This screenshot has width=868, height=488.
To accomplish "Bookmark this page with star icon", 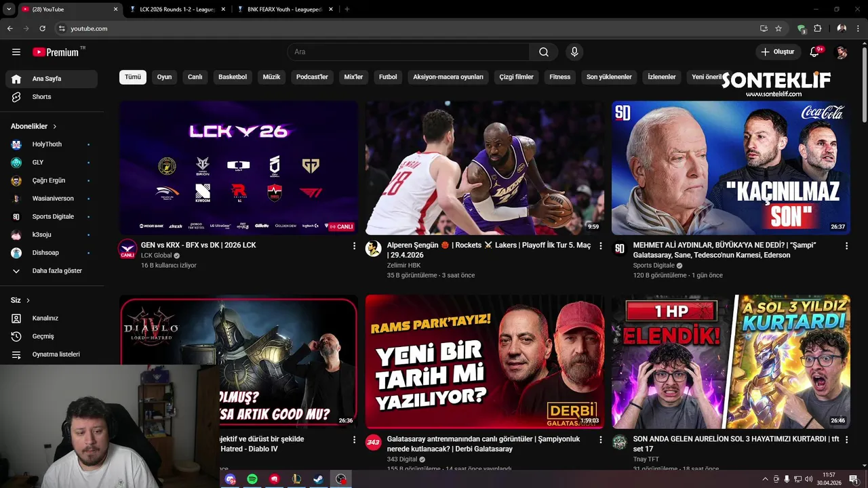I will tap(778, 28).
